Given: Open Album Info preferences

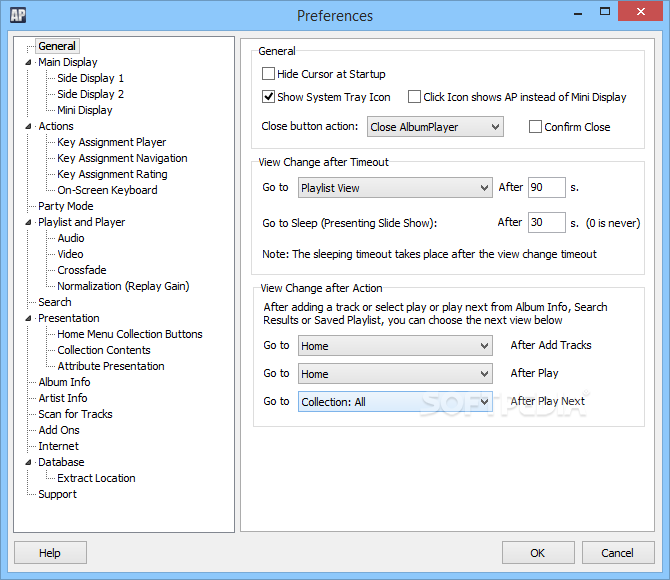Looking at the screenshot, I should click(x=64, y=382).
